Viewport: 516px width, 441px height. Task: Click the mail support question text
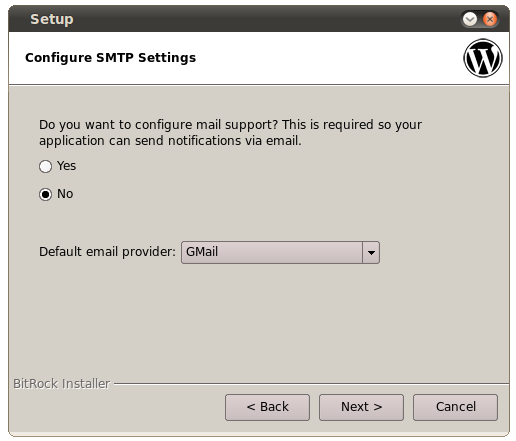230,133
